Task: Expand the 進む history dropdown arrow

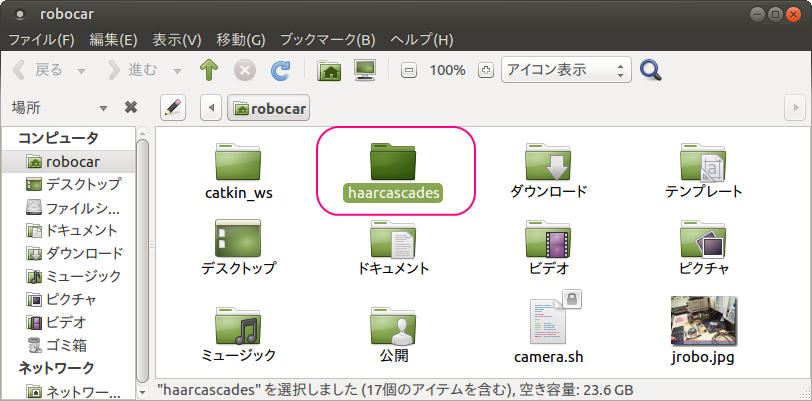Action: 177,71
